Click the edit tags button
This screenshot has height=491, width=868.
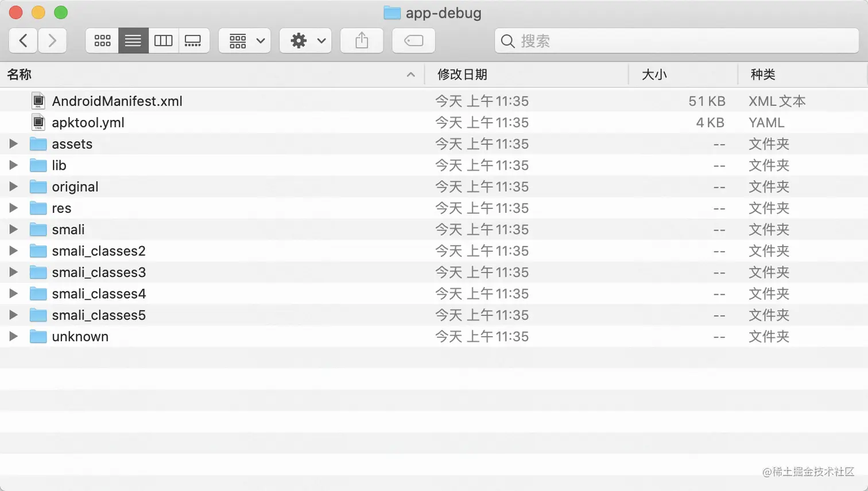tap(413, 41)
